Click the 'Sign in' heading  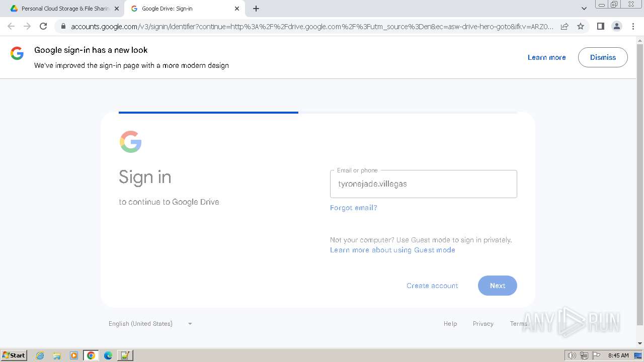(145, 177)
